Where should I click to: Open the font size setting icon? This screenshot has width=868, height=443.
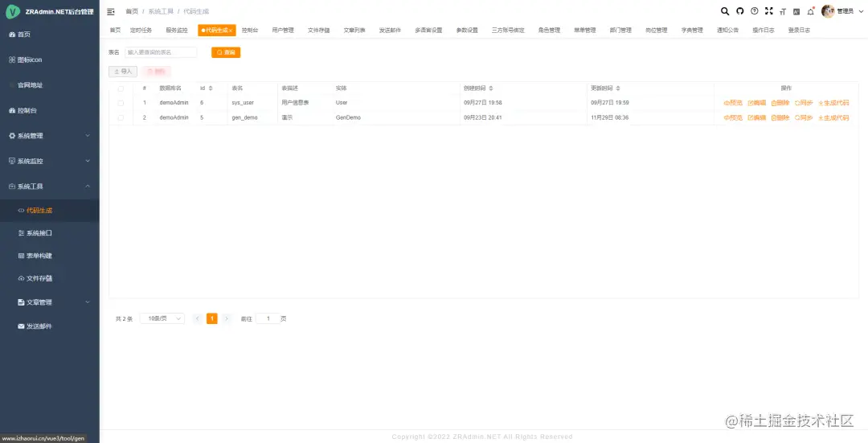click(x=783, y=11)
